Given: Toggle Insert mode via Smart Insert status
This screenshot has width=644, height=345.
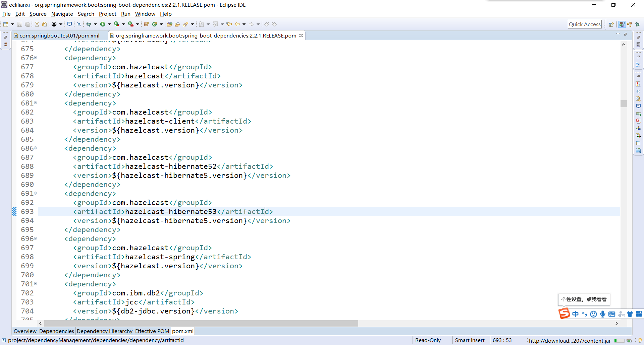Looking at the screenshot, I should click(x=470, y=340).
